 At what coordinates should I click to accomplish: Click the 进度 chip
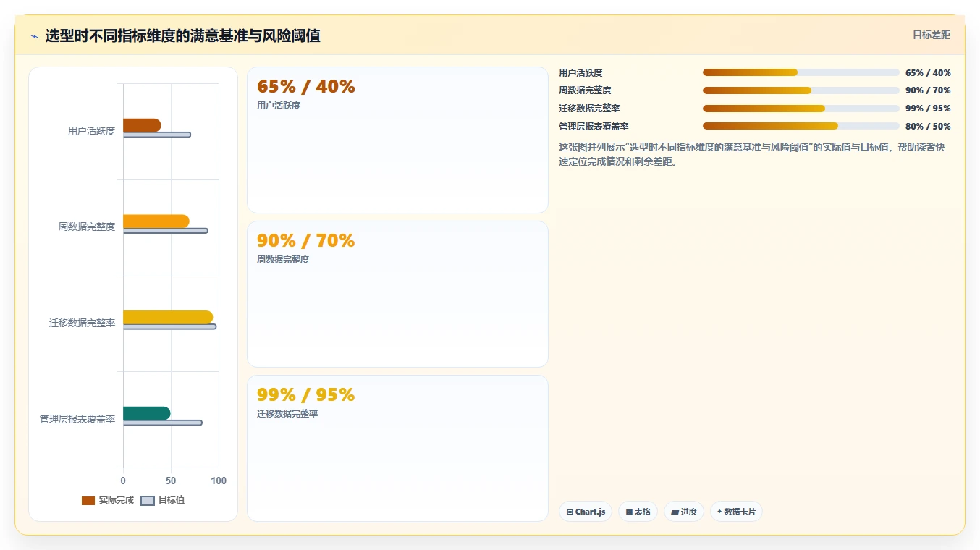coord(684,512)
